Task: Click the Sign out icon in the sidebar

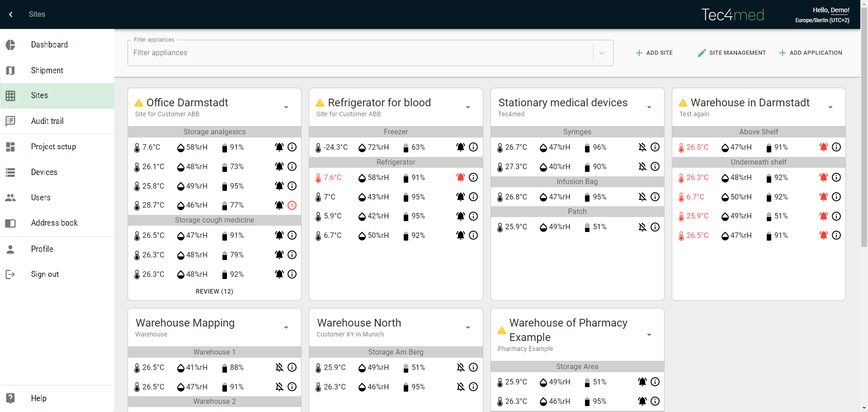Action: (x=10, y=275)
